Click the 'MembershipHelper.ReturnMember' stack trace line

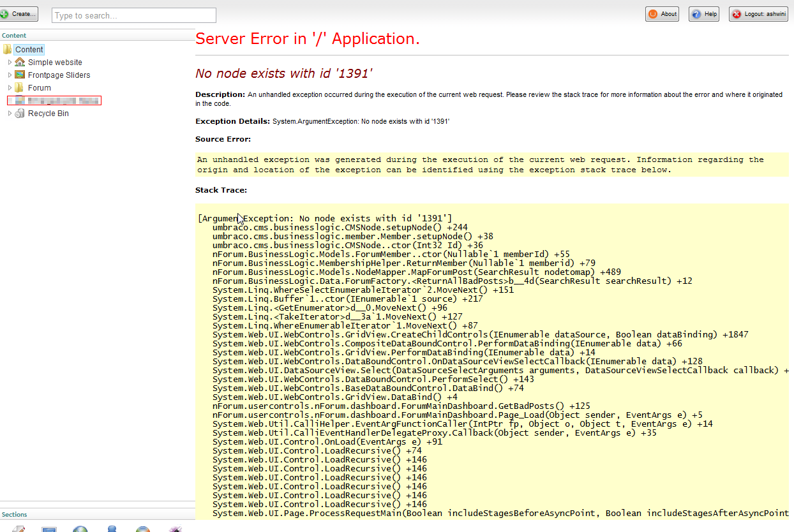(404, 263)
